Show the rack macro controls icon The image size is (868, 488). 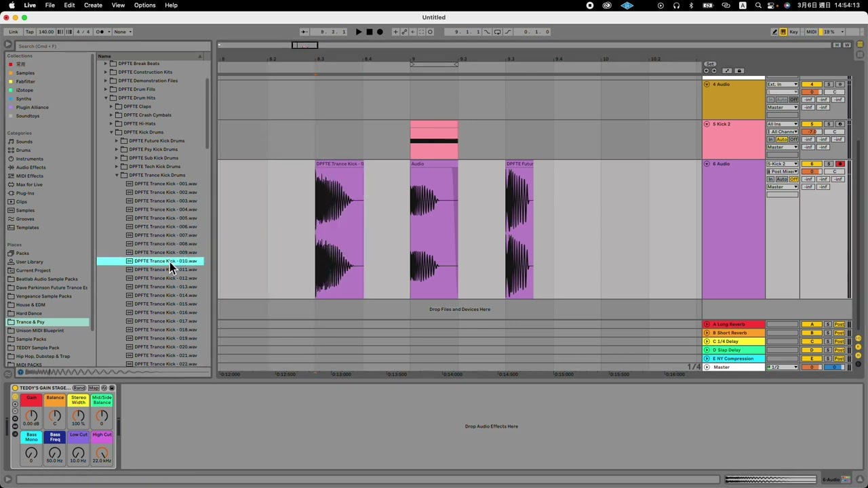point(15,398)
